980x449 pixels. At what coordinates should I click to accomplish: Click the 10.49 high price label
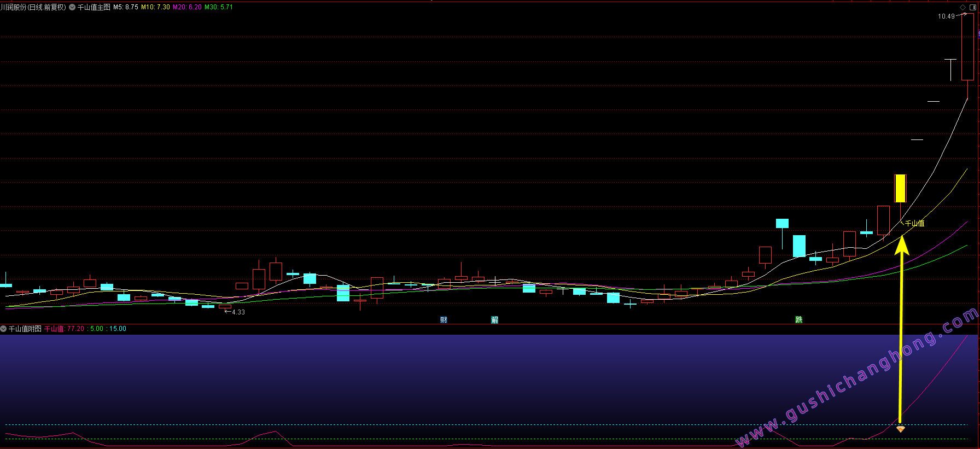946,16
